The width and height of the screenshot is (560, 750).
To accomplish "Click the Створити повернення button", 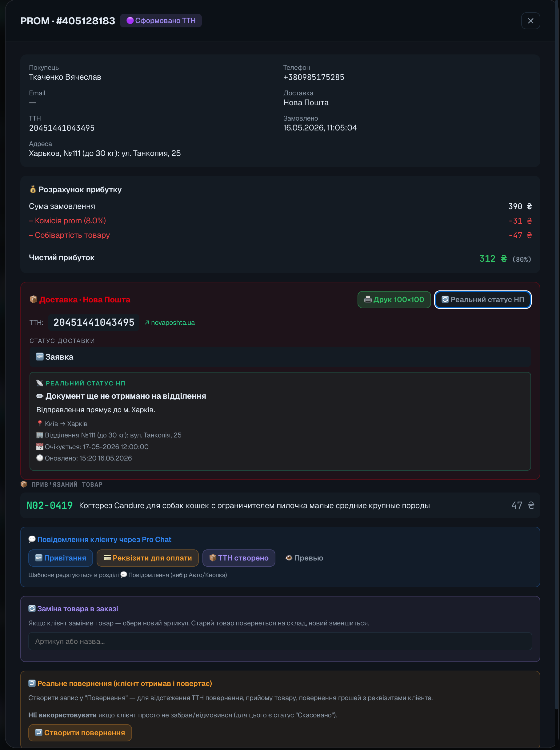I will coord(80,732).
